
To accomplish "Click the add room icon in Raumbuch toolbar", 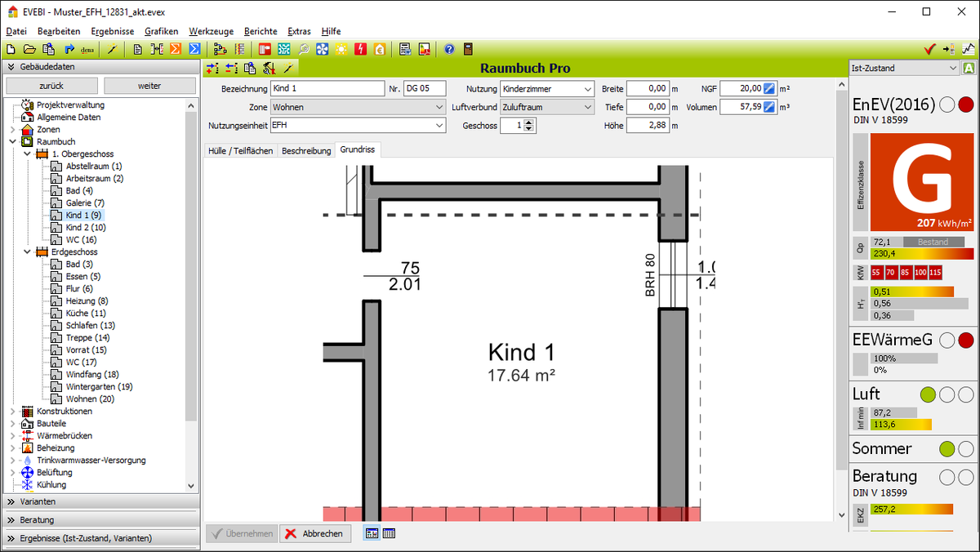I will (x=212, y=68).
